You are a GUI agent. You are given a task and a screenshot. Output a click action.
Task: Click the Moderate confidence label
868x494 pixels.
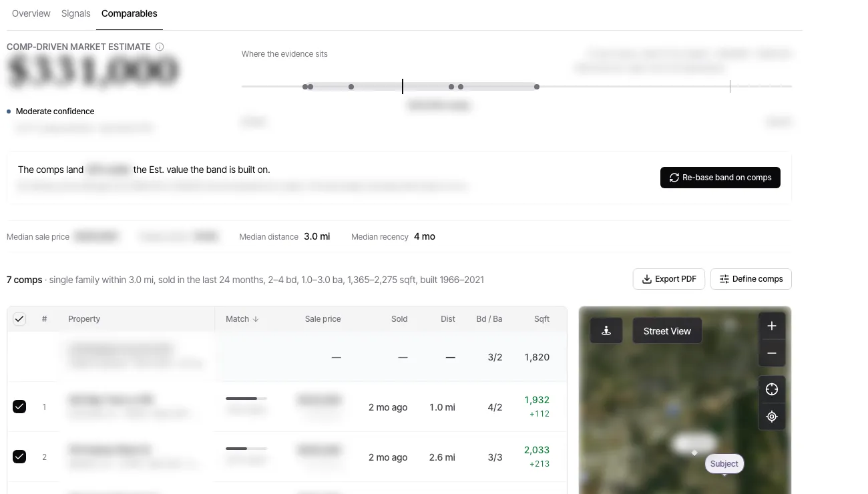tap(55, 111)
